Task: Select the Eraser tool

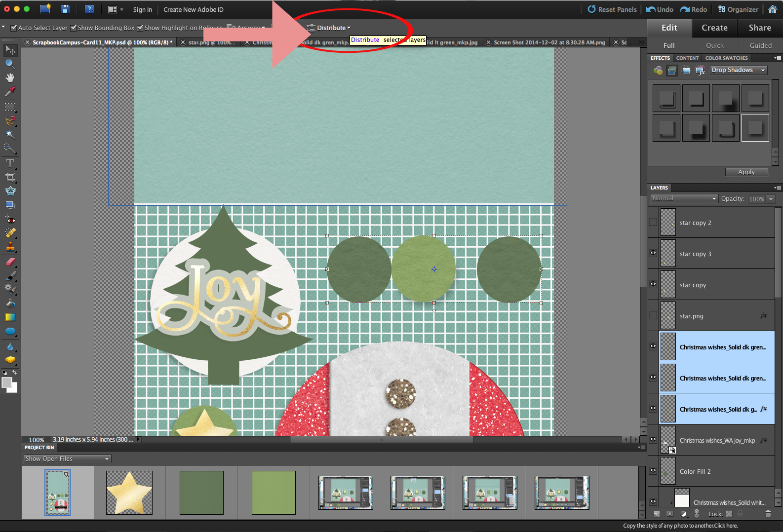Action: (x=10, y=262)
